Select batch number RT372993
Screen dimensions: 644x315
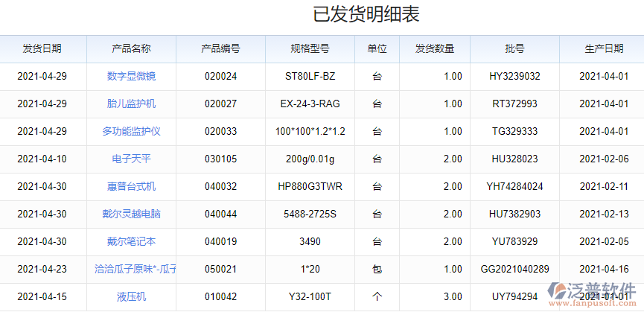coord(514,104)
